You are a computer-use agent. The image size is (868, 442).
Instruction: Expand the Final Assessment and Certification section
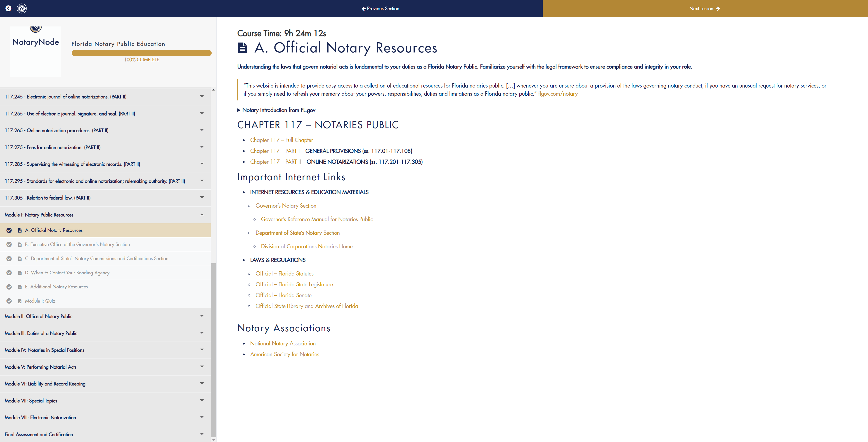click(202, 434)
